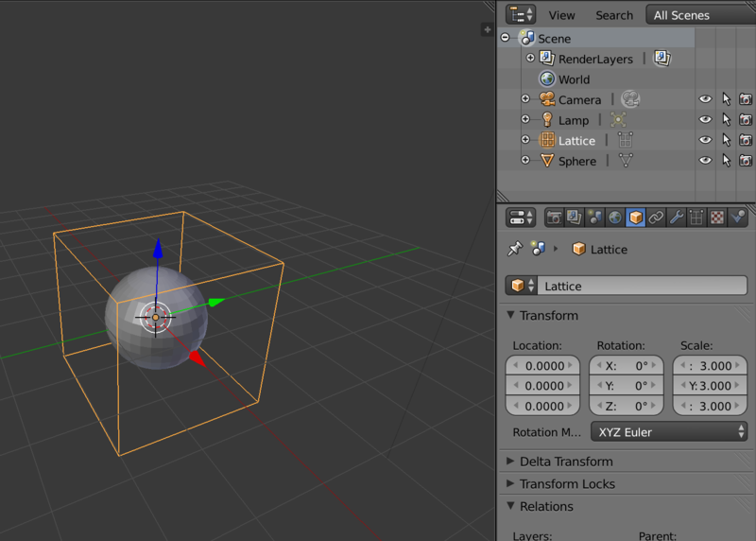This screenshot has width=756, height=541.
Task: Expand the Sphere item in Outliner
Action: coord(525,160)
